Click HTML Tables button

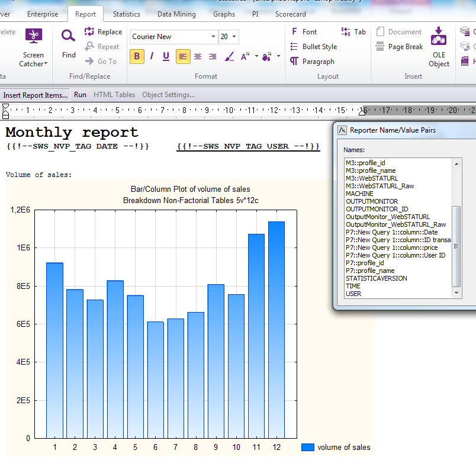pos(114,95)
